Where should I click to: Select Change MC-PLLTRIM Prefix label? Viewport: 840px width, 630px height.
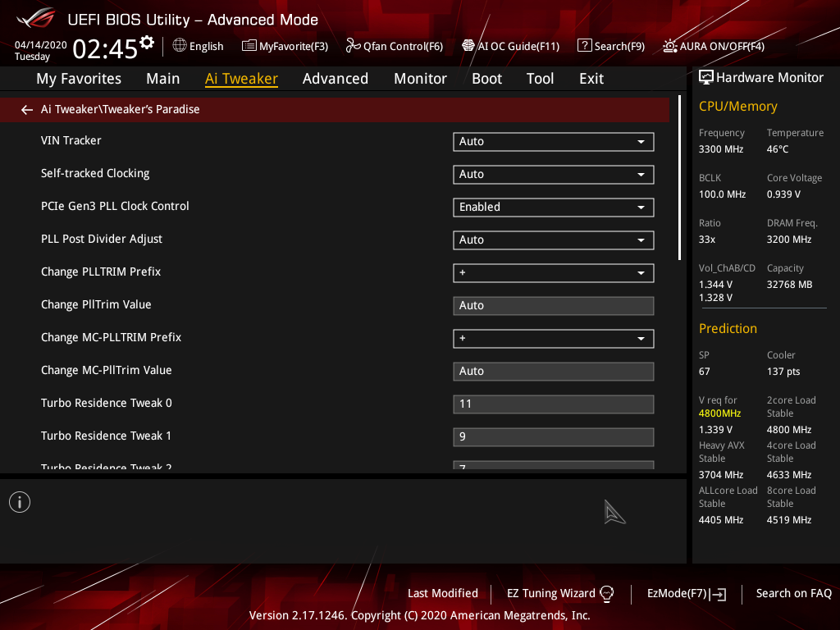pos(111,337)
